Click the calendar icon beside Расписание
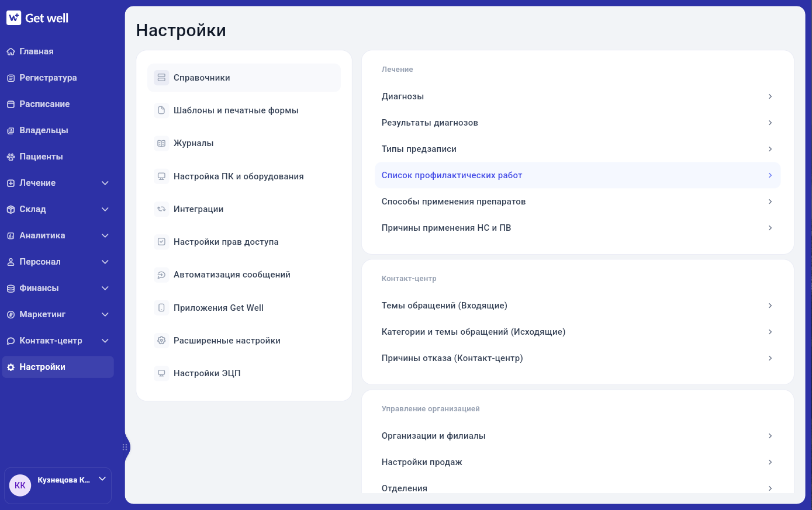812x510 pixels. (x=11, y=104)
